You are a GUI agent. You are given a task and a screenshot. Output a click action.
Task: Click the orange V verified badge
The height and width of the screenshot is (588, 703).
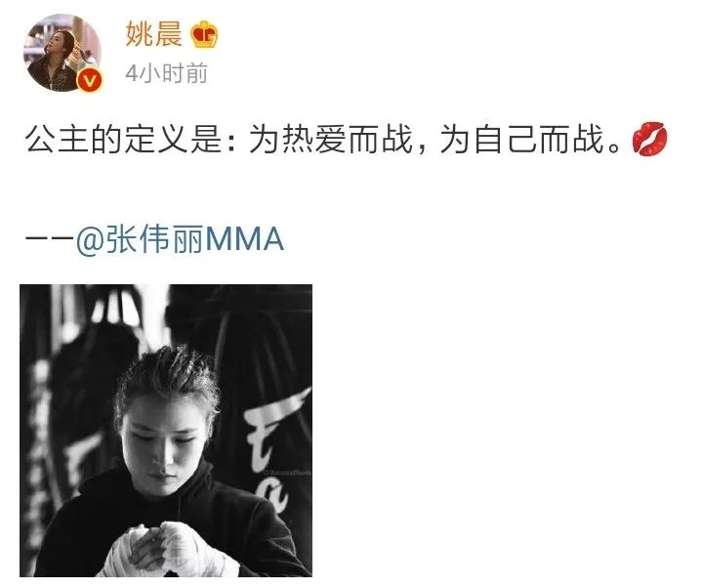pos(91,81)
